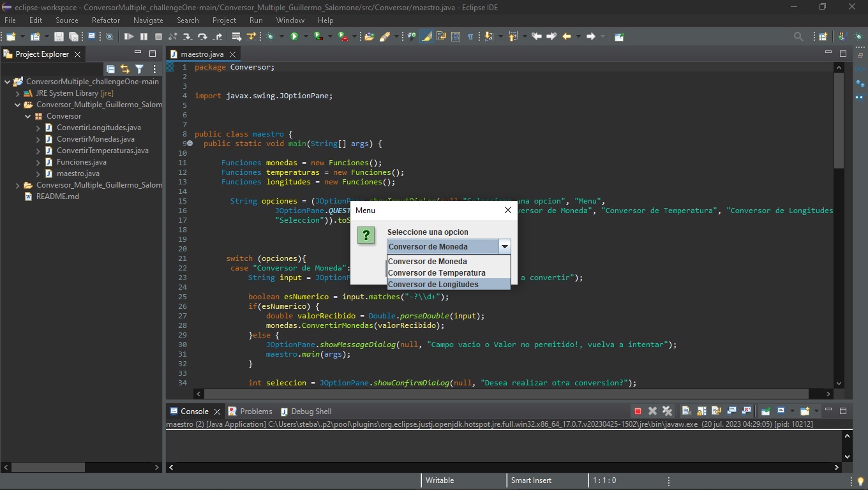Image resolution: width=868 pixels, height=490 pixels.
Task: Click Collapse All in Project Explorer
Action: click(110, 69)
